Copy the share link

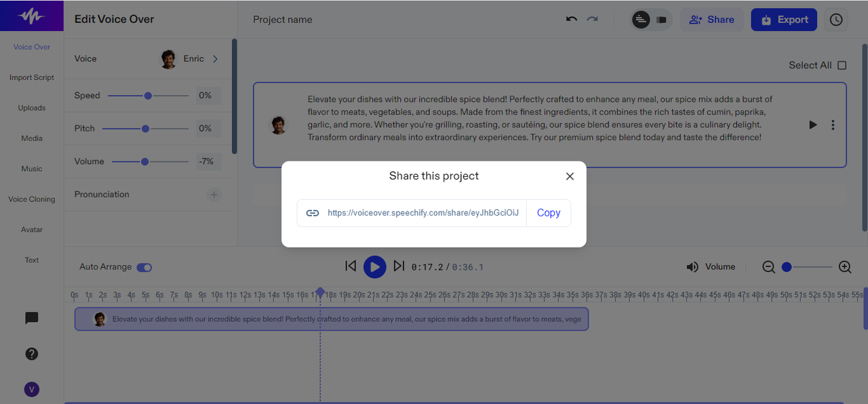(549, 213)
